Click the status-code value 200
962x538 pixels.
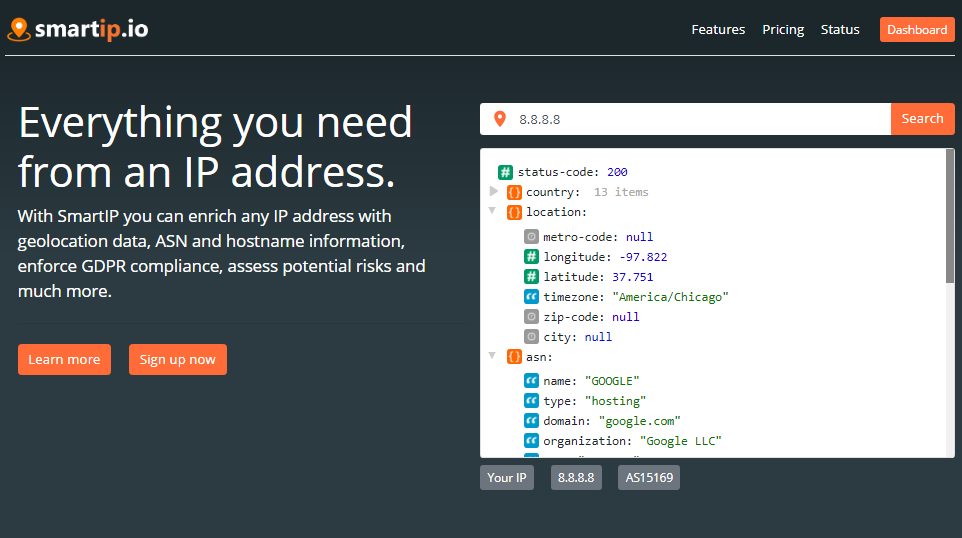tap(617, 172)
